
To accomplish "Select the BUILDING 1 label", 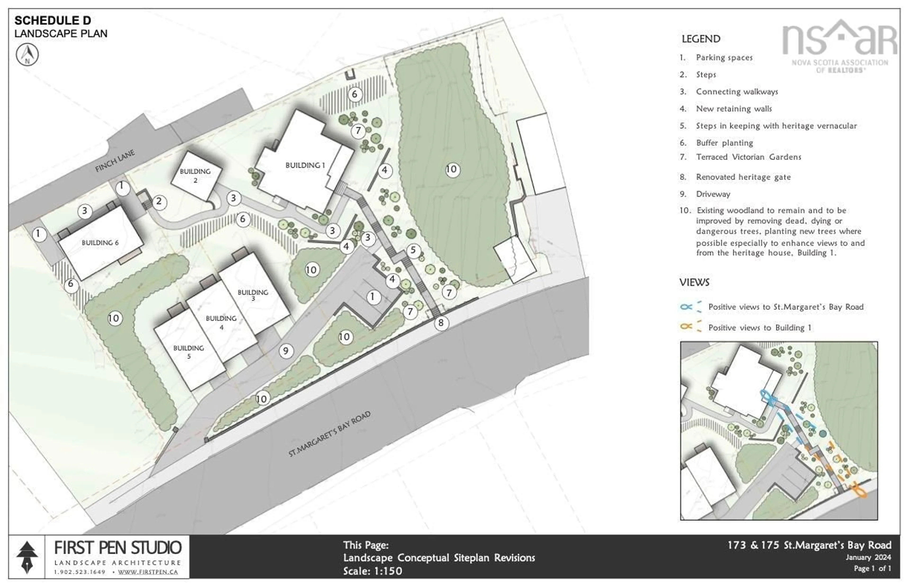I will (305, 165).
